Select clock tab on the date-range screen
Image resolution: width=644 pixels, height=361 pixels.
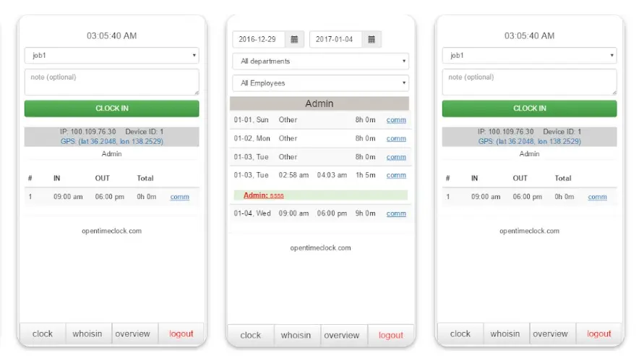tap(251, 335)
